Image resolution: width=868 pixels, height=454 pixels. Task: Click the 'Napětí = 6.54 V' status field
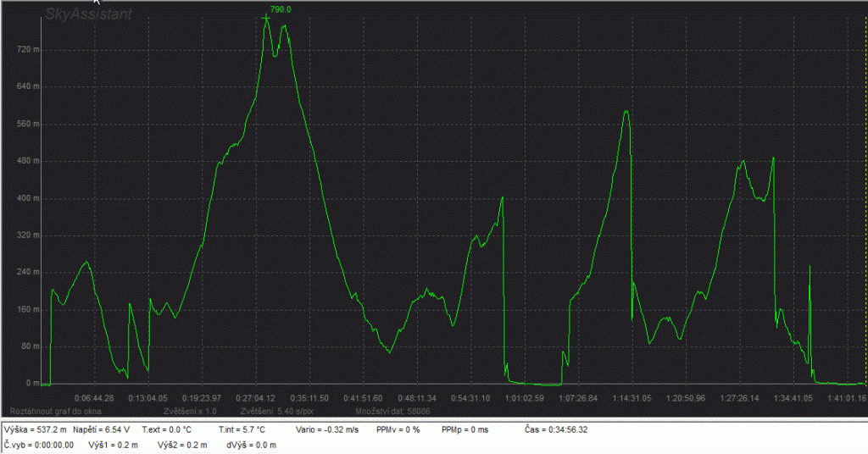[102, 429]
